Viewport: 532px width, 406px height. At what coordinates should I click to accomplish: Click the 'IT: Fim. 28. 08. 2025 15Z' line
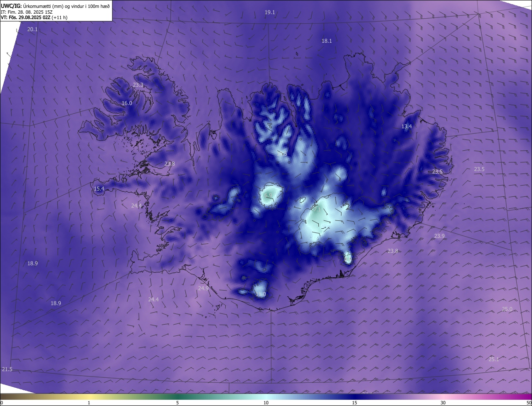tap(26, 12)
